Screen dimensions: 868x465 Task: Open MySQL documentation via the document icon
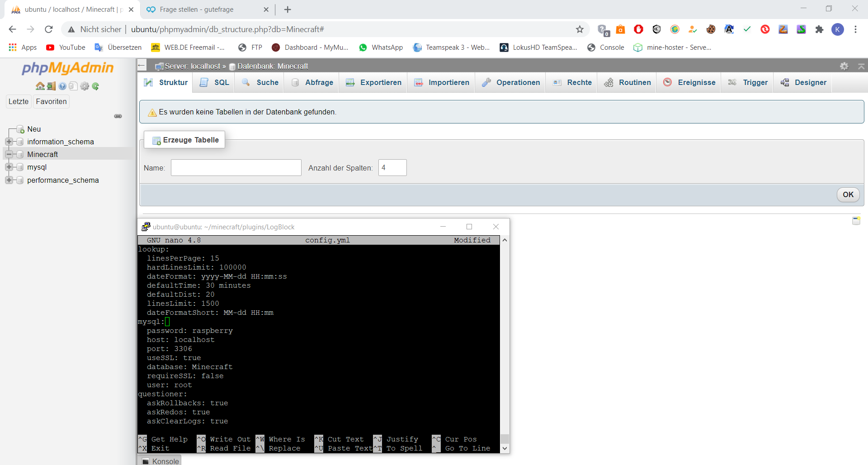tap(73, 86)
